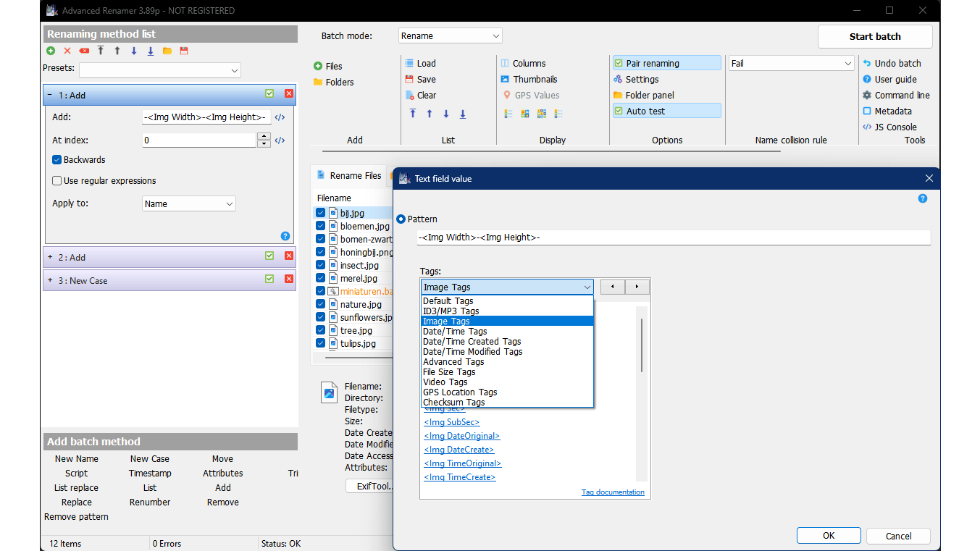Go to previous tag group with left arrow
980x551 pixels.
coord(613,287)
